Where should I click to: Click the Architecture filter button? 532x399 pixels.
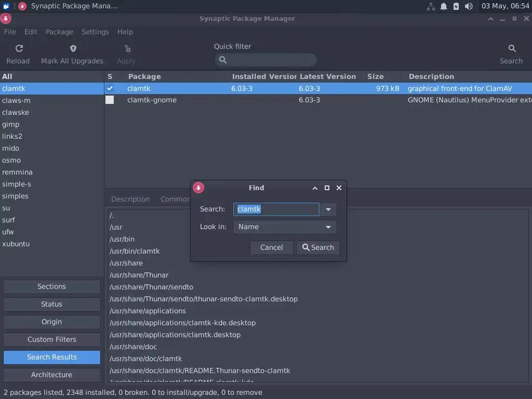click(x=51, y=375)
